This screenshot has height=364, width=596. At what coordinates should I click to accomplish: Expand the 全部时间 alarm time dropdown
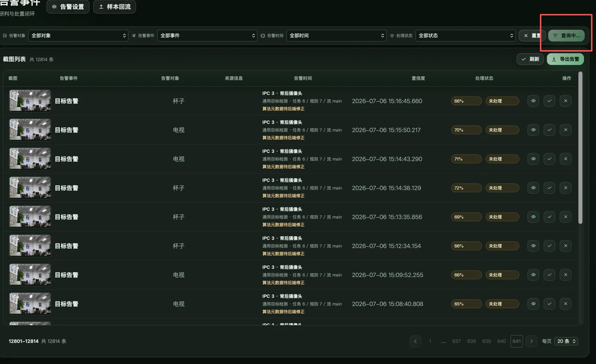[x=337, y=35]
